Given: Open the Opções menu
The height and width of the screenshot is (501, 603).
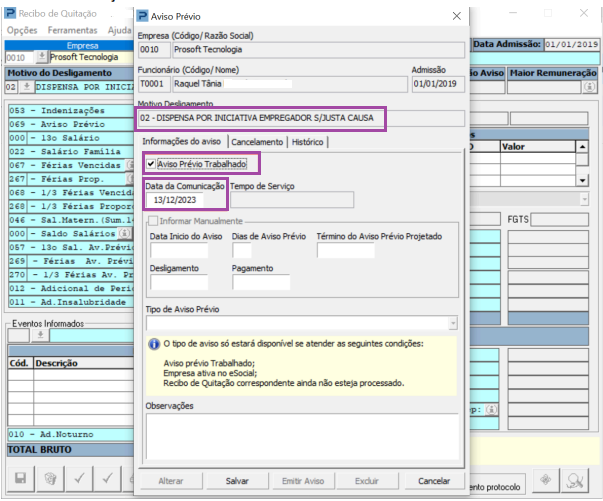Looking at the screenshot, I should 22,30.
